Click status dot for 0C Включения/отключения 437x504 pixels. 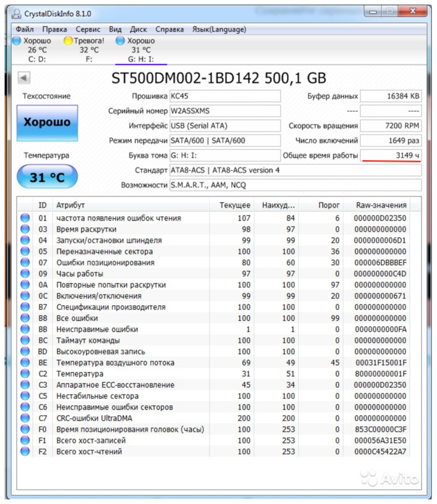(x=25, y=295)
